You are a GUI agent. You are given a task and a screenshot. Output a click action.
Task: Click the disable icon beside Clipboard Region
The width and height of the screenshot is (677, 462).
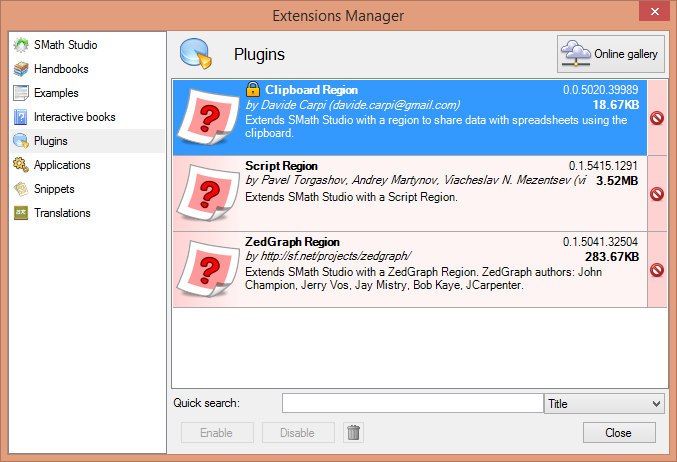point(657,118)
